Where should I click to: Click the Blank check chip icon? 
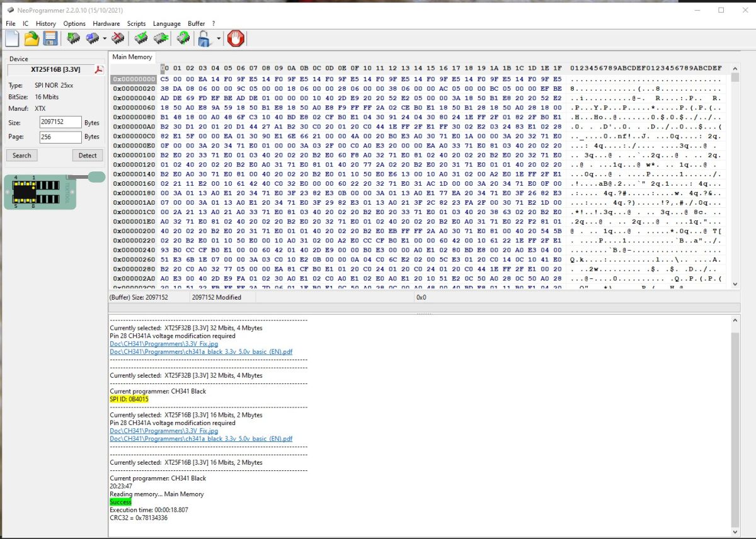click(x=161, y=38)
